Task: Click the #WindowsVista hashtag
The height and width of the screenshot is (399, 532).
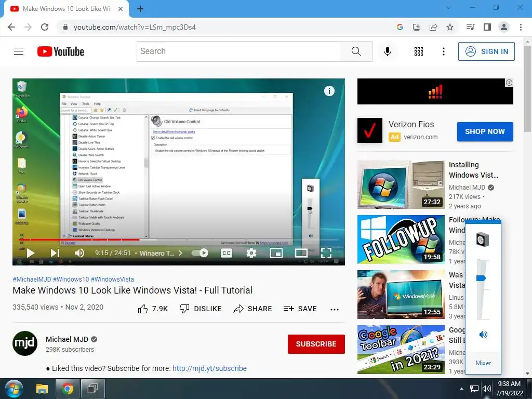Action: [x=112, y=279]
